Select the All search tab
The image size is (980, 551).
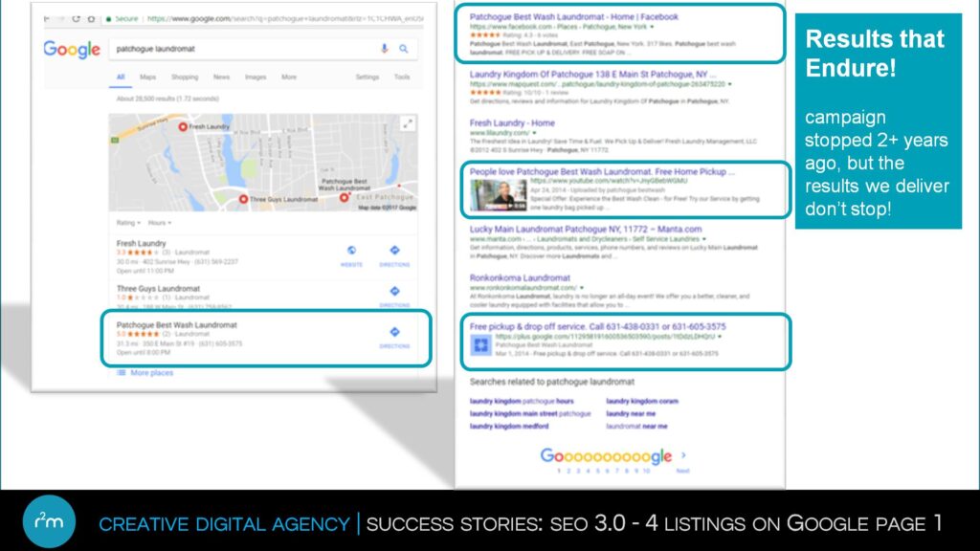click(x=121, y=77)
